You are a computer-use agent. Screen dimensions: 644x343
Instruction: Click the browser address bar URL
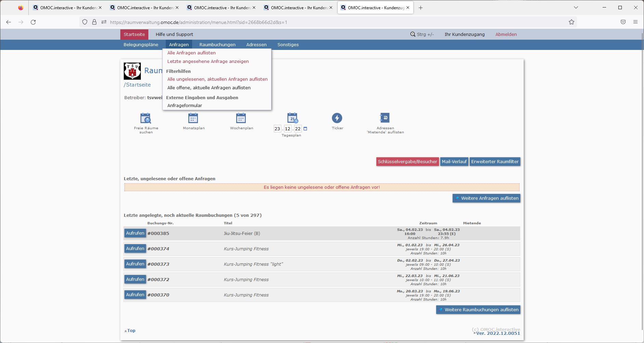point(198,22)
